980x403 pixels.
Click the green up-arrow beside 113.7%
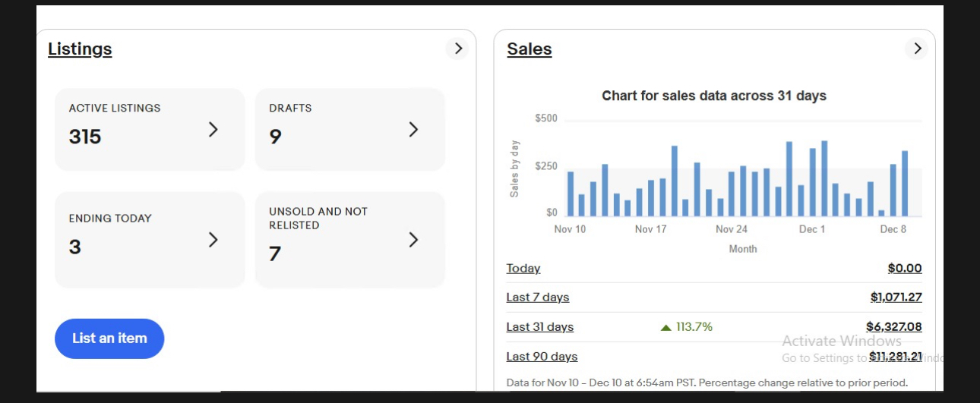tap(665, 327)
